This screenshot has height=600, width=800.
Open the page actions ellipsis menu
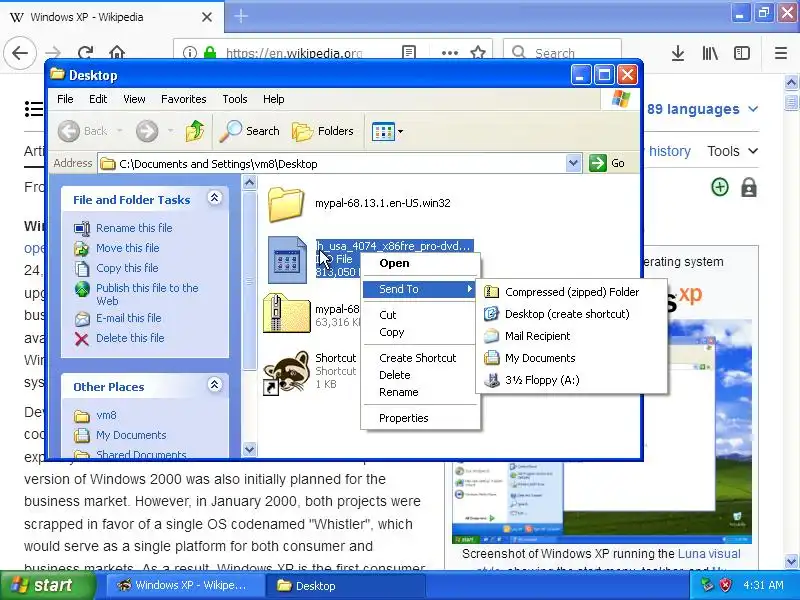click(449, 53)
